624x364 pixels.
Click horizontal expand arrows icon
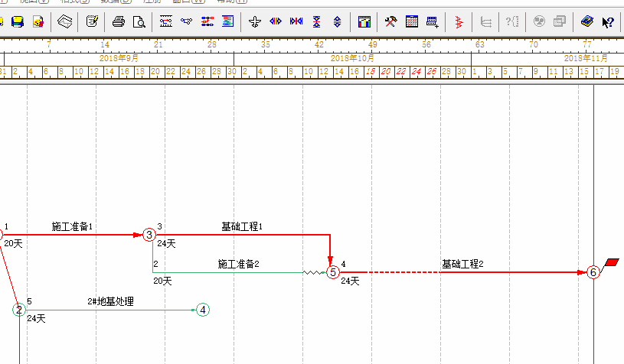(x=276, y=21)
